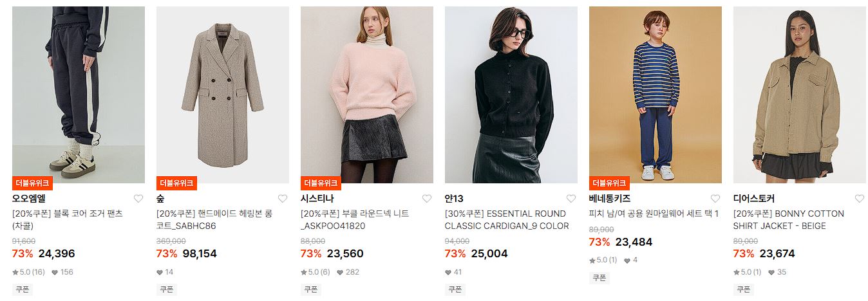
Task: Click the 핸드메이드 헤링본 롱 코트 product title
Action: 214,220
